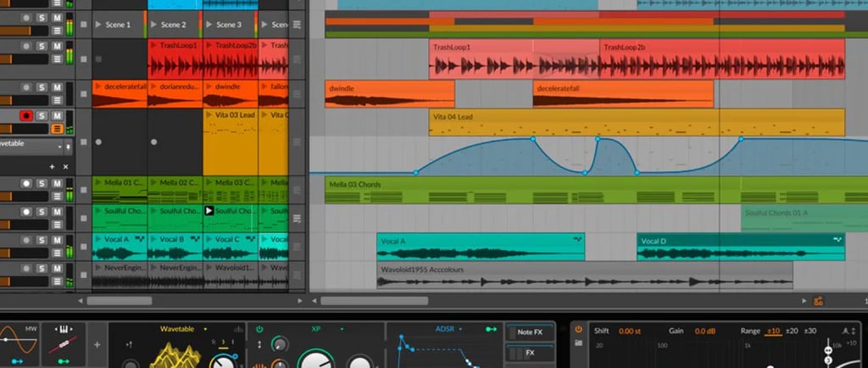Click the orange icon beside the arranger scrollbar

pyautogui.click(x=819, y=301)
